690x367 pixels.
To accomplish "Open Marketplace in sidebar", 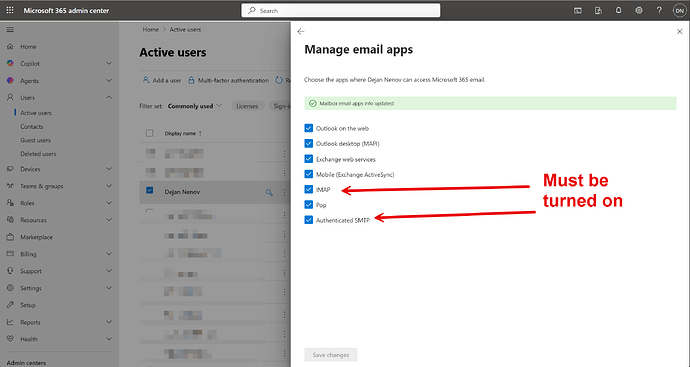I will click(36, 237).
